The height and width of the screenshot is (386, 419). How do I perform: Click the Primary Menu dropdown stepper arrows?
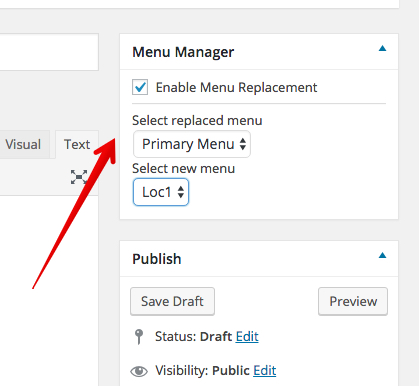(x=243, y=144)
